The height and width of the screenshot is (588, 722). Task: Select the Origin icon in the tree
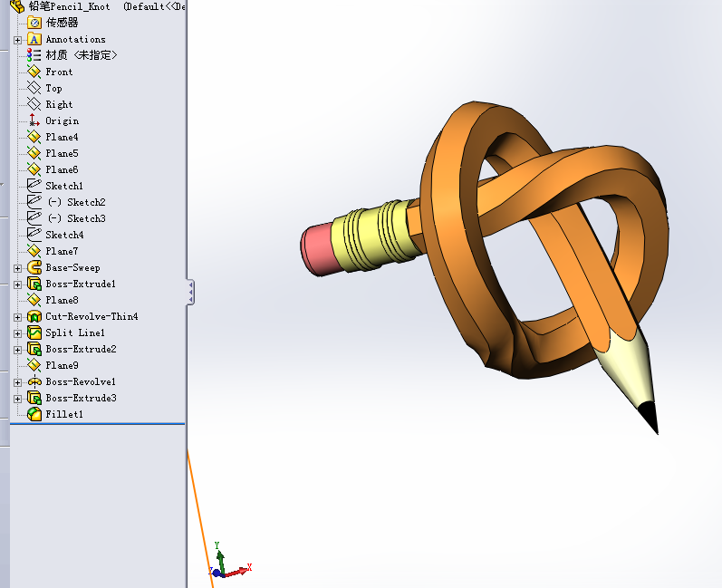tap(34, 120)
